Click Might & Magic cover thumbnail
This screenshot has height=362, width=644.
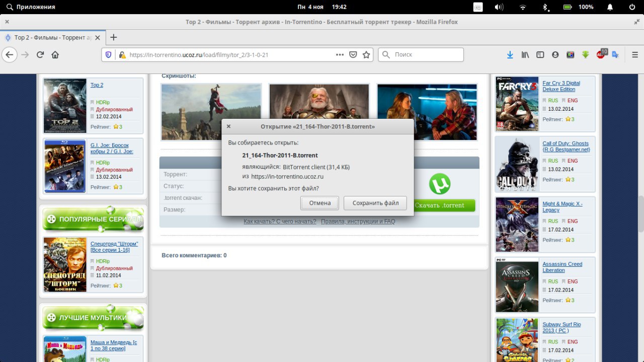tap(517, 225)
